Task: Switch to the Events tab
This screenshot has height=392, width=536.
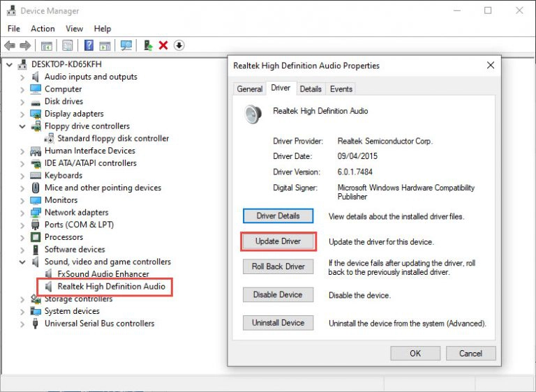Action: 341,89
